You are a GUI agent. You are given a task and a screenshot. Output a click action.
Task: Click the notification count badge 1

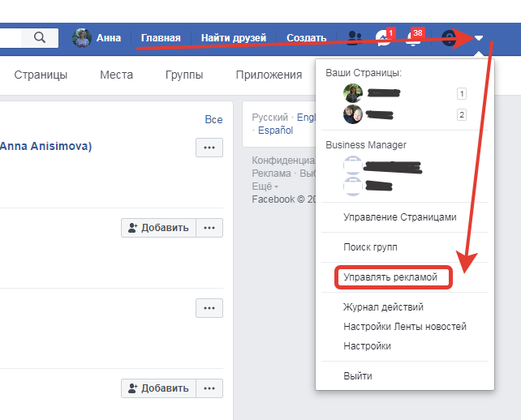462,93
